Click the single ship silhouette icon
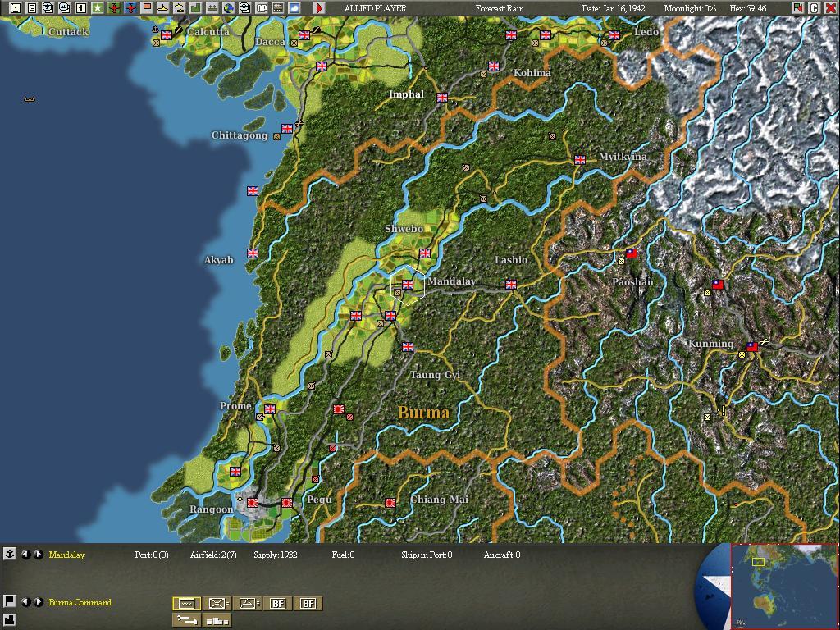840x630 pixels. pyautogui.click(x=163, y=8)
